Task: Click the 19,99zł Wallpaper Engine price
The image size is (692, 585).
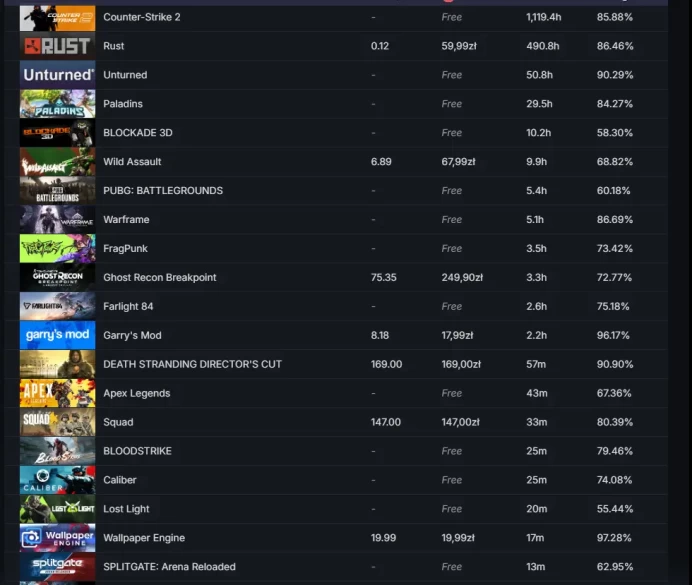Action: point(458,538)
